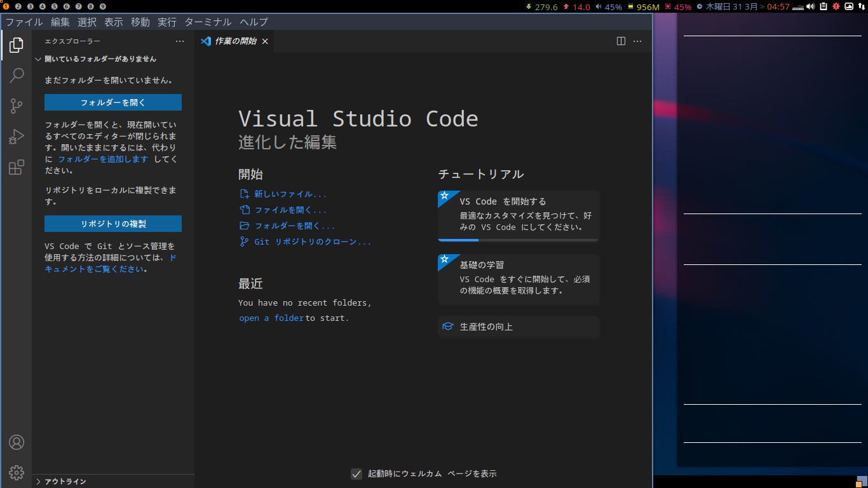The image size is (868, 488).
Task: Click the フォルダーを追加します link
Action: coord(103,159)
